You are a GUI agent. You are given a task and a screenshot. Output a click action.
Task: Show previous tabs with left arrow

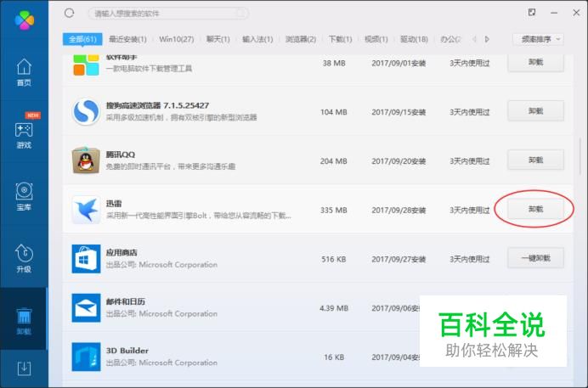coord(474,39)
